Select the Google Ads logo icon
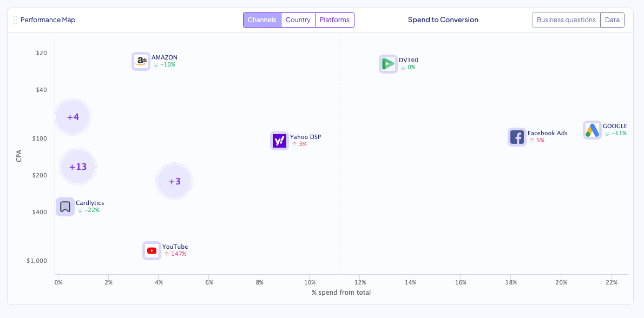The height and width of the screenshot is (318, 644). pos(592,130)
